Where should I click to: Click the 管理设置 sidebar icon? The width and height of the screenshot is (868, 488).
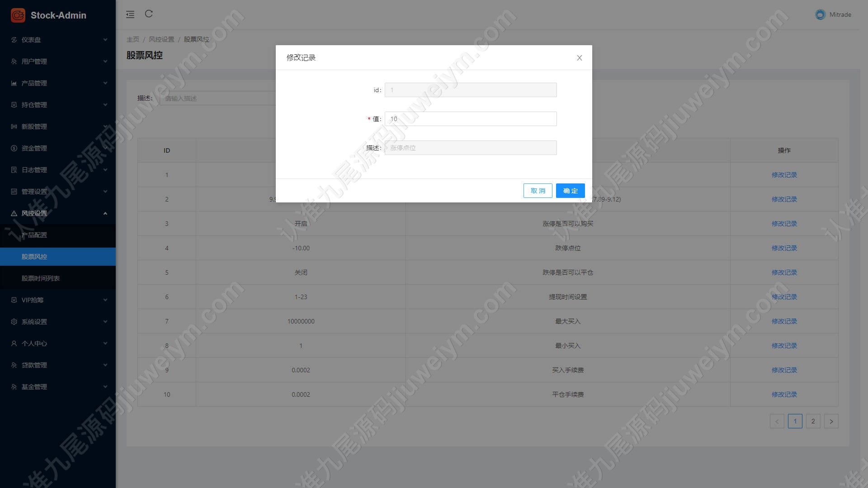pyautogui.click(x=14, y=192)
